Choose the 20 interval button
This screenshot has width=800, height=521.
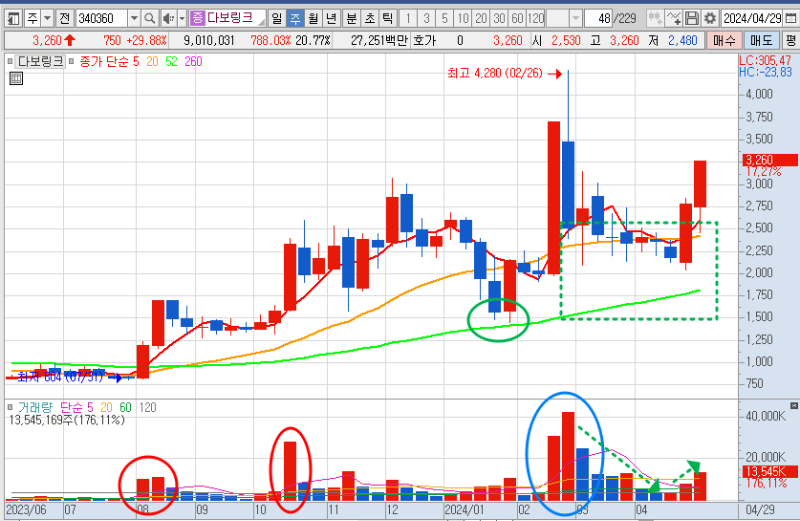click(481, 19)
